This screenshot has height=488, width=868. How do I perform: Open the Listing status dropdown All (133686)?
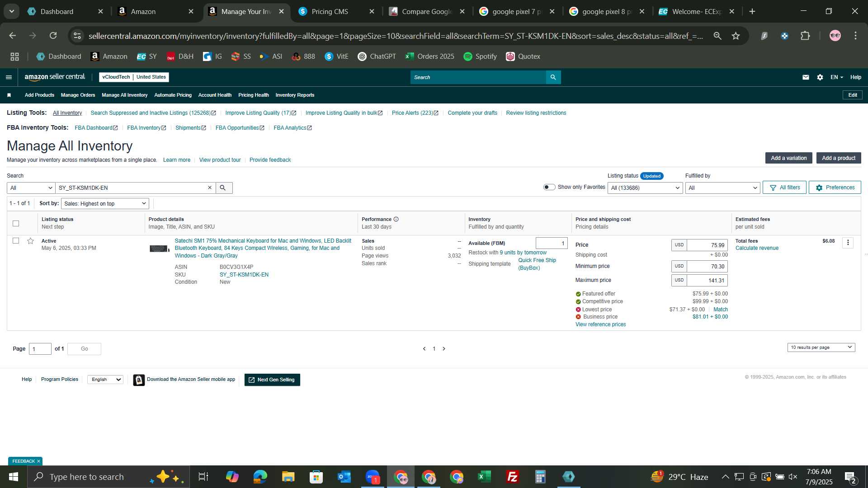click(645, 188)
